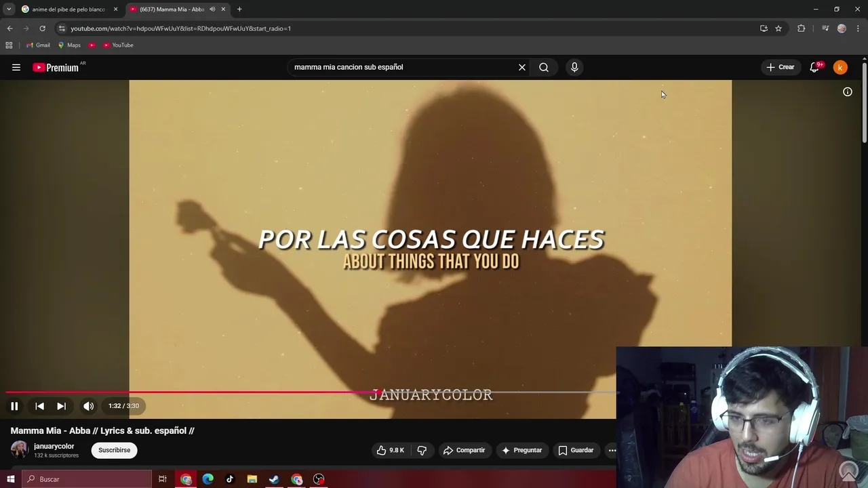Open Task View on the taskbar
The image size is (868, 488).
(163, 479)
